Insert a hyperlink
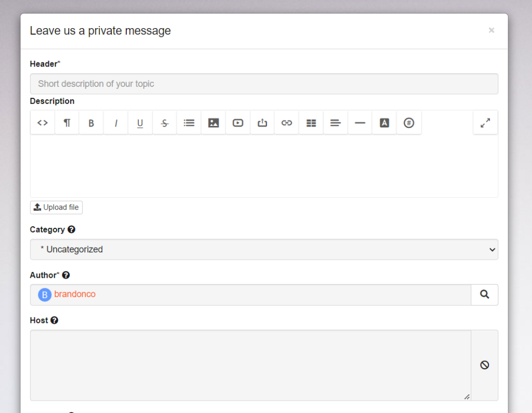 click(287, 123)
